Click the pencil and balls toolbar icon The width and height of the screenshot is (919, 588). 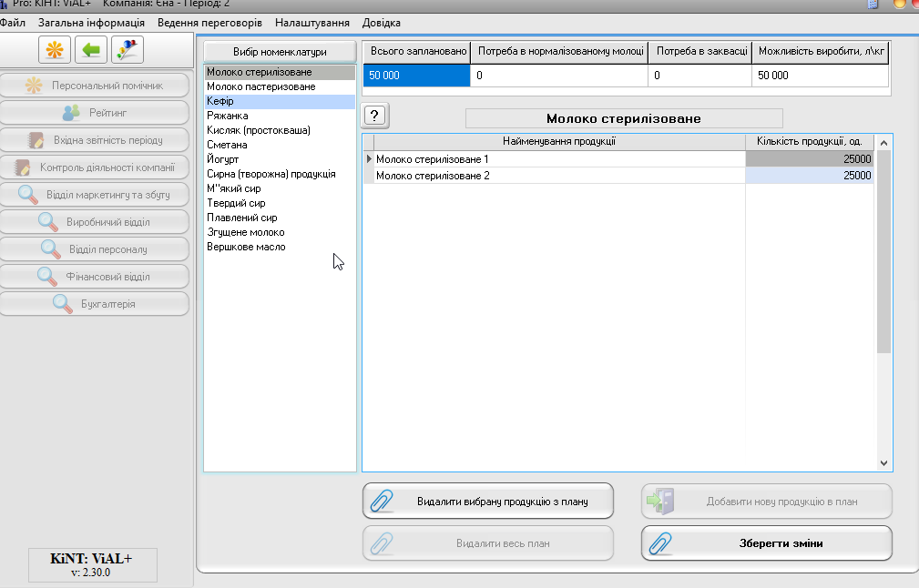(128, 50)
